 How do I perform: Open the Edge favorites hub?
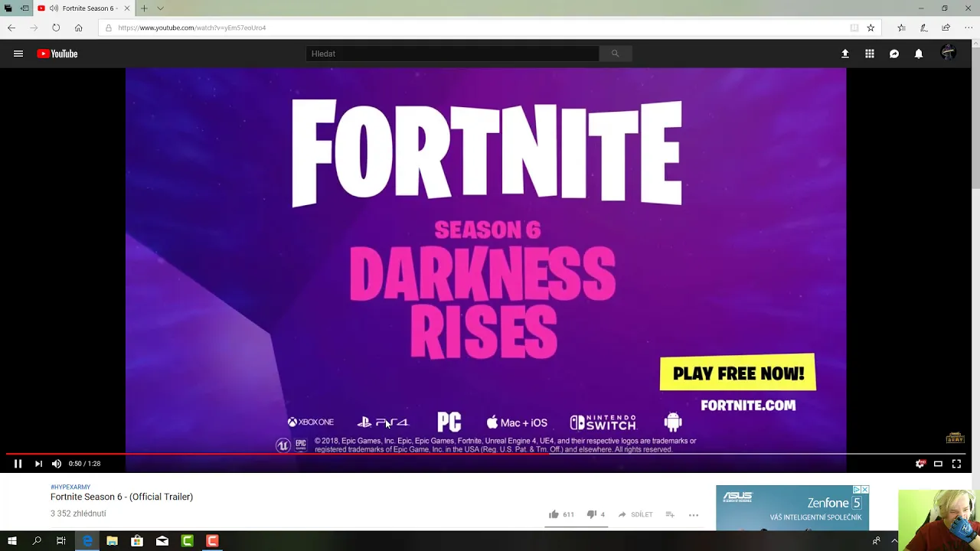(901, 28)
